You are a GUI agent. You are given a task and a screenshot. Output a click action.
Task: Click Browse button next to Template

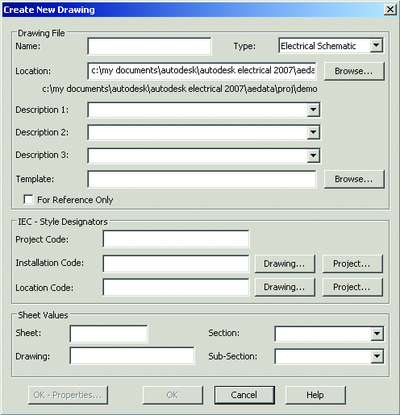354,179
